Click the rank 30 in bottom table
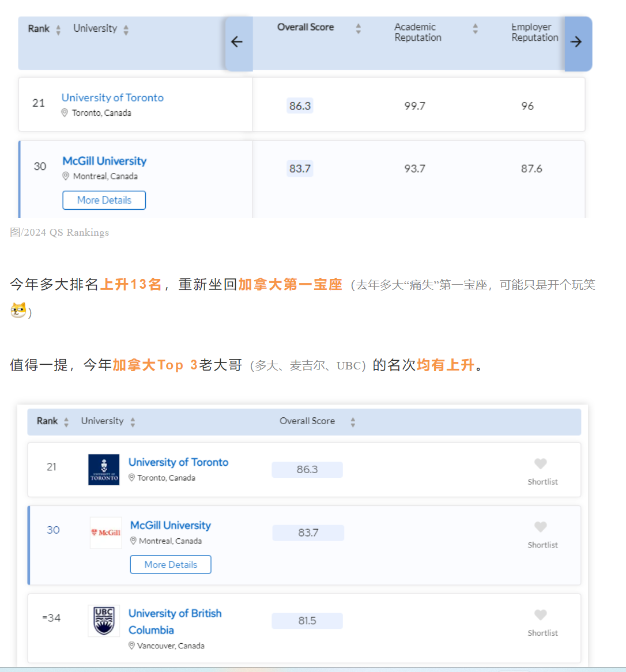The width and height of the screenshot is (626, 672). (53, 530)
